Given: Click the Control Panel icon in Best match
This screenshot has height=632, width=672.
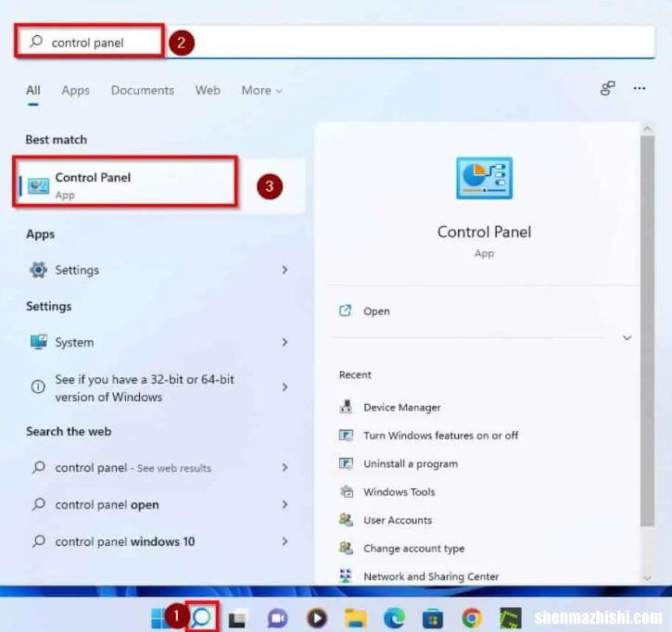Looking at the screenshot, I should point(39,186).
